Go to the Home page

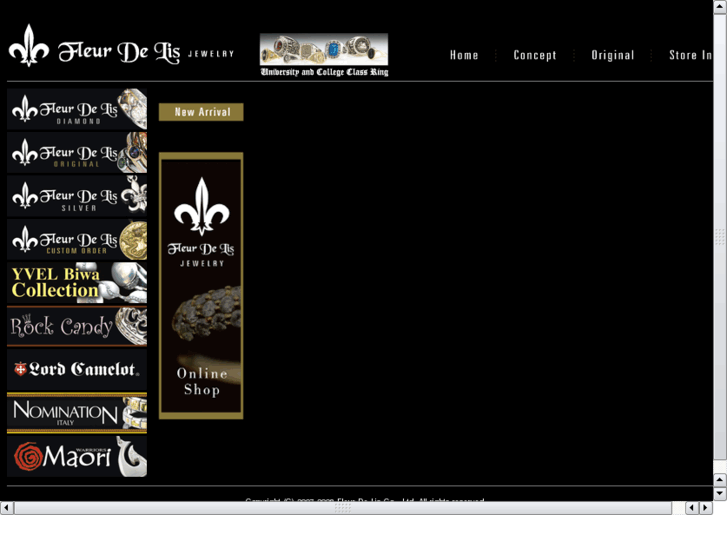pyautogui.click(x=464, y=55)
